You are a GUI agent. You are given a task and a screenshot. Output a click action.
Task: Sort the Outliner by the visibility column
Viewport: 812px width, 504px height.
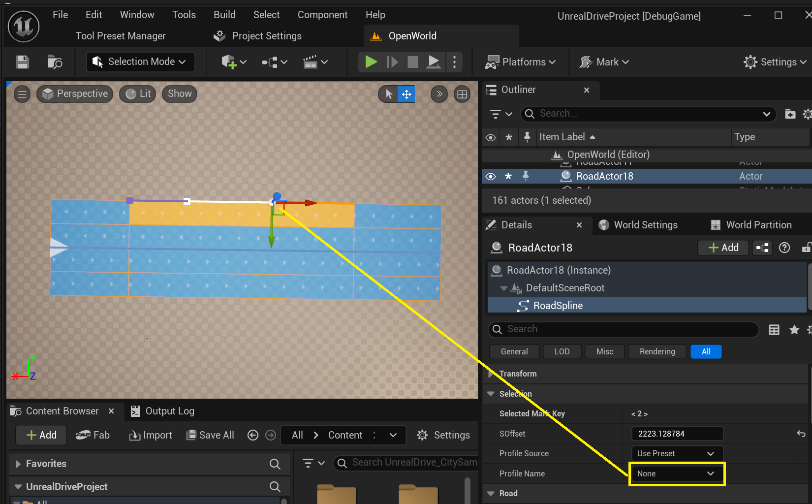click(x=491, y=137)
